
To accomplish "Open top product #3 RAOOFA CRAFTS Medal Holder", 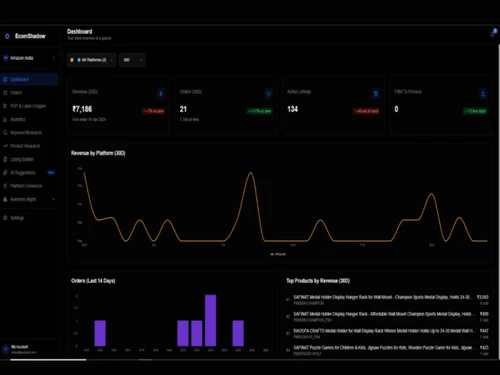I will coord(387,334).
